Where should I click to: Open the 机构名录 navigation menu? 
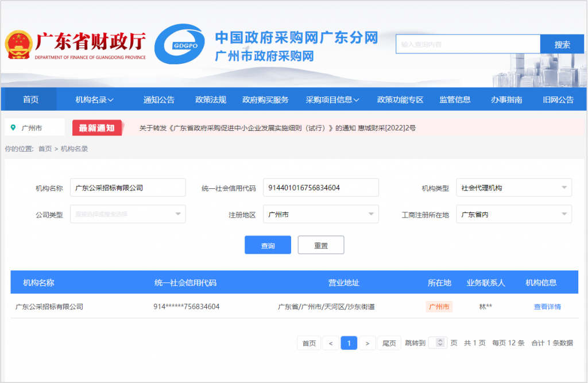click(94, 99)
